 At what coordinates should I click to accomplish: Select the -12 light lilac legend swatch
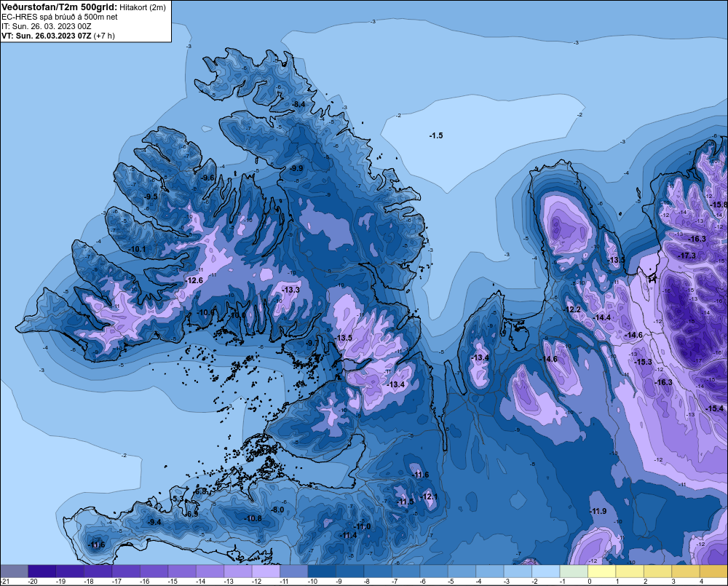pos(266,571)
